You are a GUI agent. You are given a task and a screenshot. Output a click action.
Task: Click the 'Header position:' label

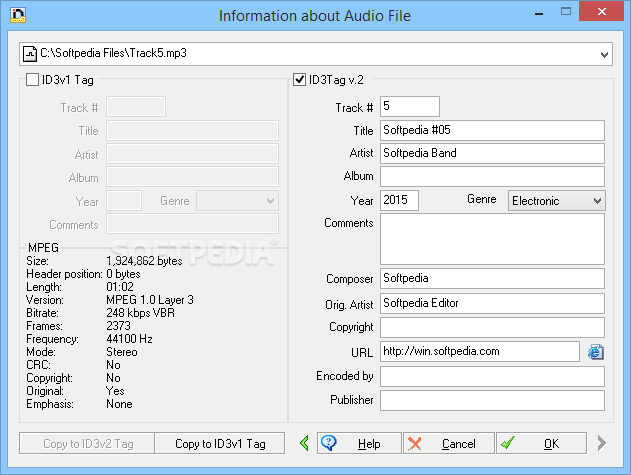coord(64,274)
